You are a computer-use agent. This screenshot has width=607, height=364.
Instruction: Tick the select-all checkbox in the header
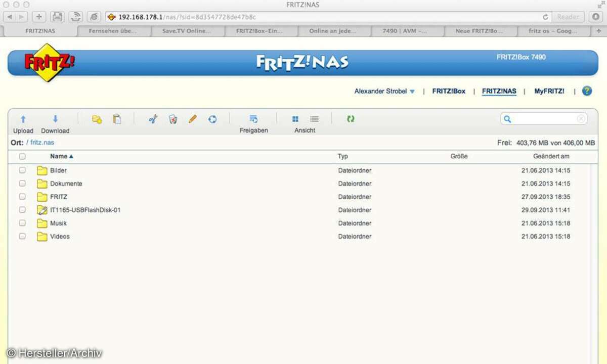pos(22,157)
